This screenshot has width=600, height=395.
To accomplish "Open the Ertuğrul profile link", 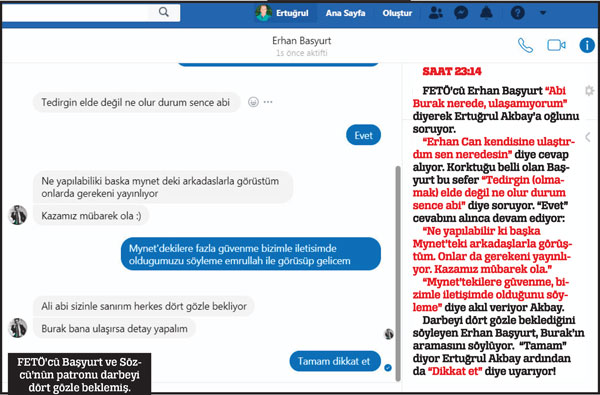I will pyautogui.click(x=292, y=13).
